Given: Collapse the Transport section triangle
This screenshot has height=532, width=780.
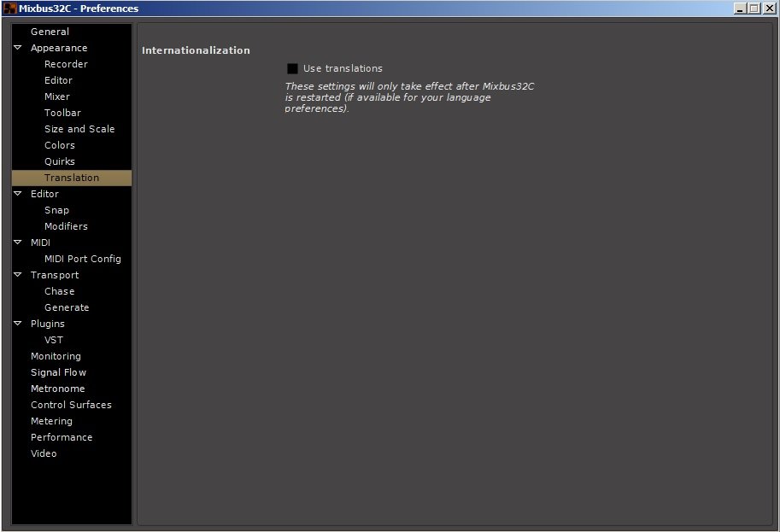Looking at the screenshot, I should (x=18, y=274).
